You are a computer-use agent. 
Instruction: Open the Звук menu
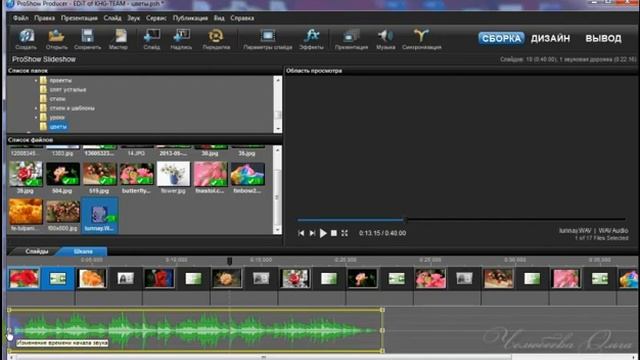coord(133,18)
